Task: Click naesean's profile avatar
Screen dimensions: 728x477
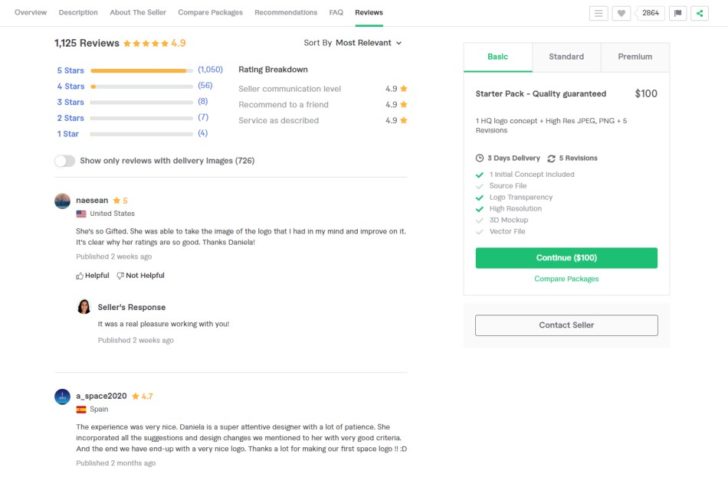Action: tap(62, 201)
